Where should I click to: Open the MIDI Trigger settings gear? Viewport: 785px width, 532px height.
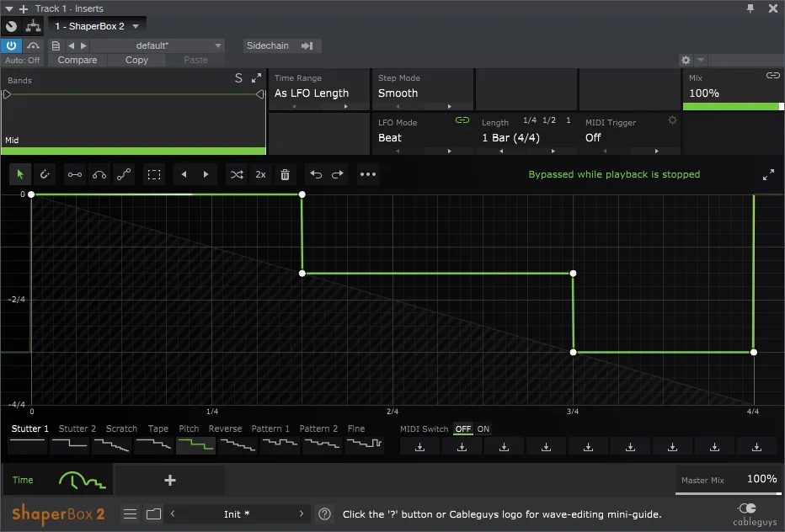[672, 120]
